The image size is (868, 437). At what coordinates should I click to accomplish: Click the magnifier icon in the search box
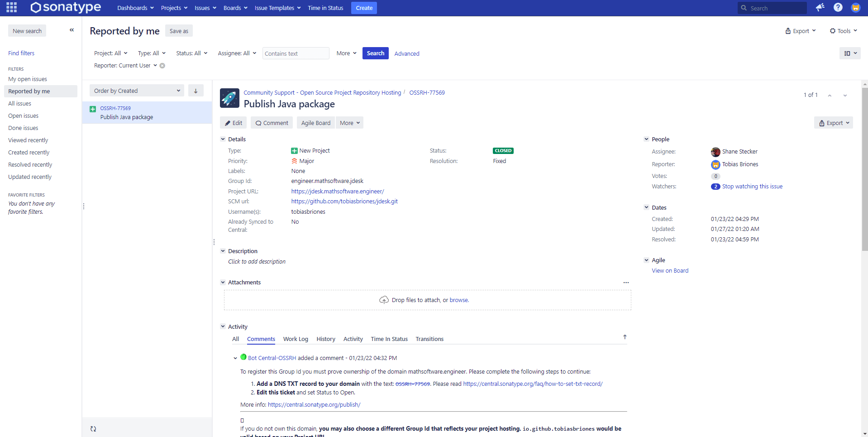click(744, 8)
